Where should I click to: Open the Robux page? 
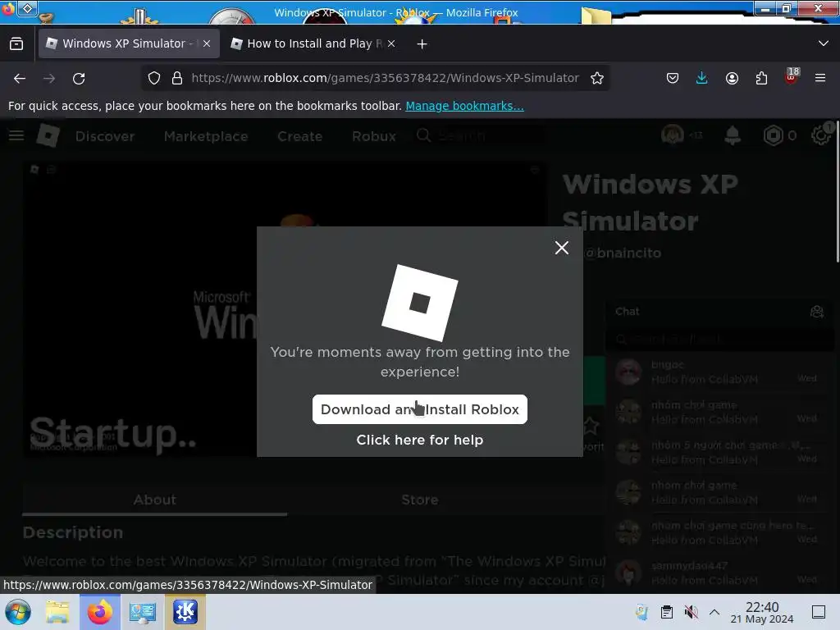374,137
